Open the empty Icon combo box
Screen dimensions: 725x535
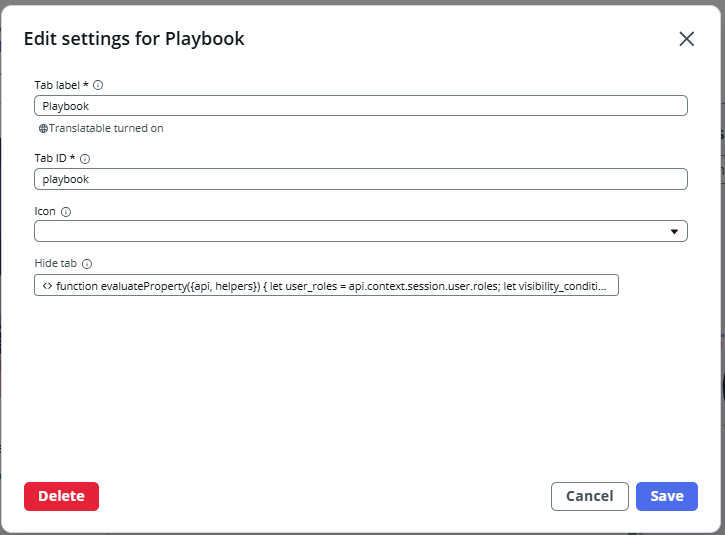coord(350,232)
